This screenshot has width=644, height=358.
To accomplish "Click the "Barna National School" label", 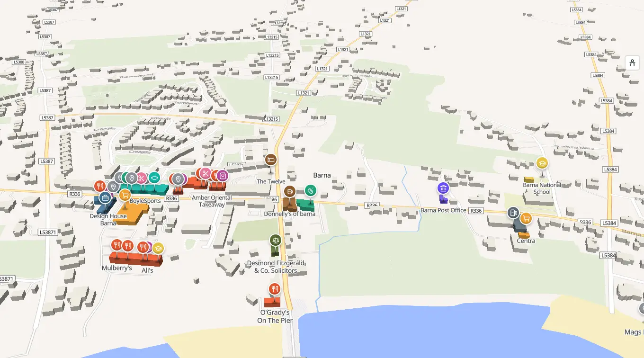I will pyautogui.click(x=542, y=188).
